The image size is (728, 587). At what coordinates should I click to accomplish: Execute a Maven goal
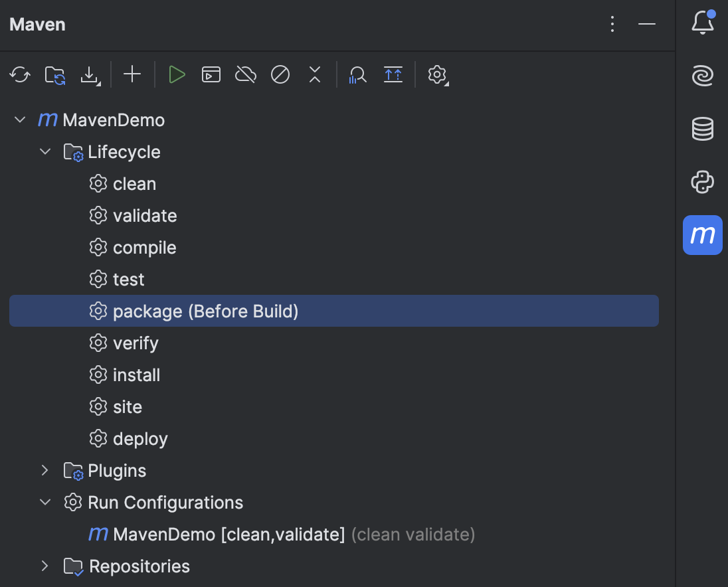211,74
